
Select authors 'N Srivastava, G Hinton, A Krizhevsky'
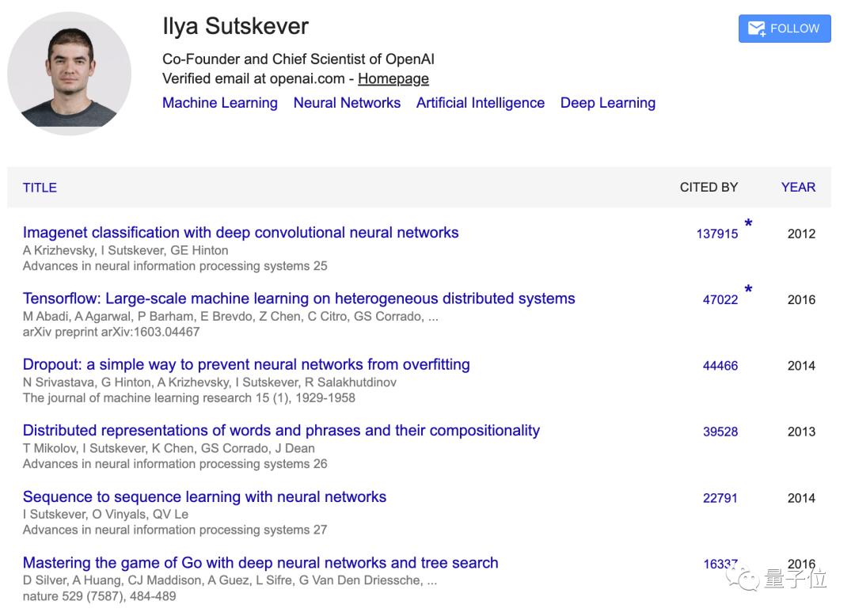[x=127, y=382]
